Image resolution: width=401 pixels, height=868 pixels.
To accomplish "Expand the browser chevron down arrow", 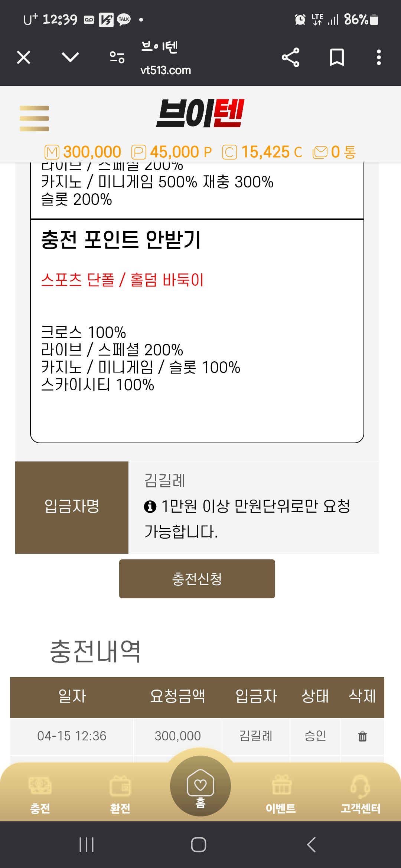I will tap(70, 57).
